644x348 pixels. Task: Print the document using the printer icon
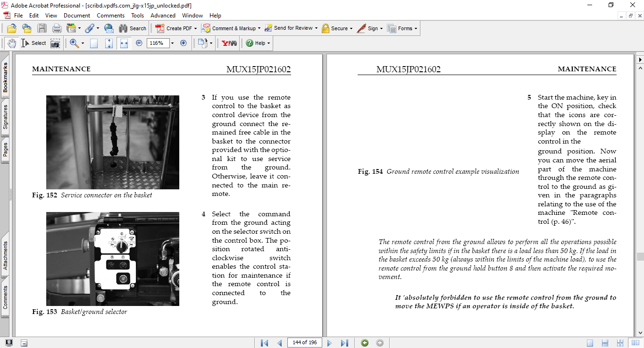57,28
